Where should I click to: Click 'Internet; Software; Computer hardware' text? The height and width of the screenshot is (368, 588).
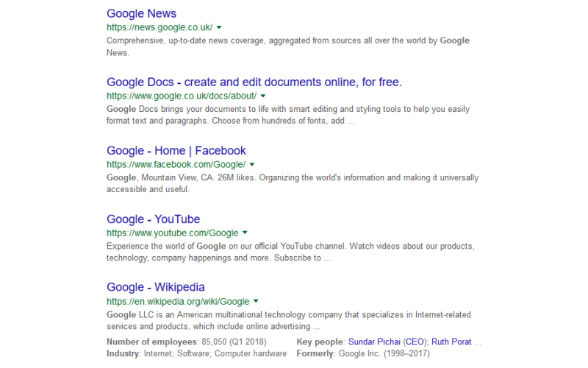coord(215,354)
